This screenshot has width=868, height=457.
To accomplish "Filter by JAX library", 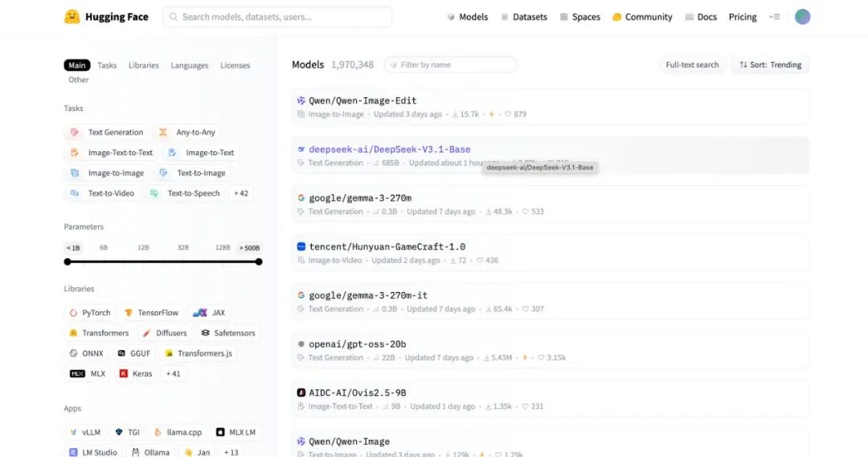I will (x=209, y=313).
